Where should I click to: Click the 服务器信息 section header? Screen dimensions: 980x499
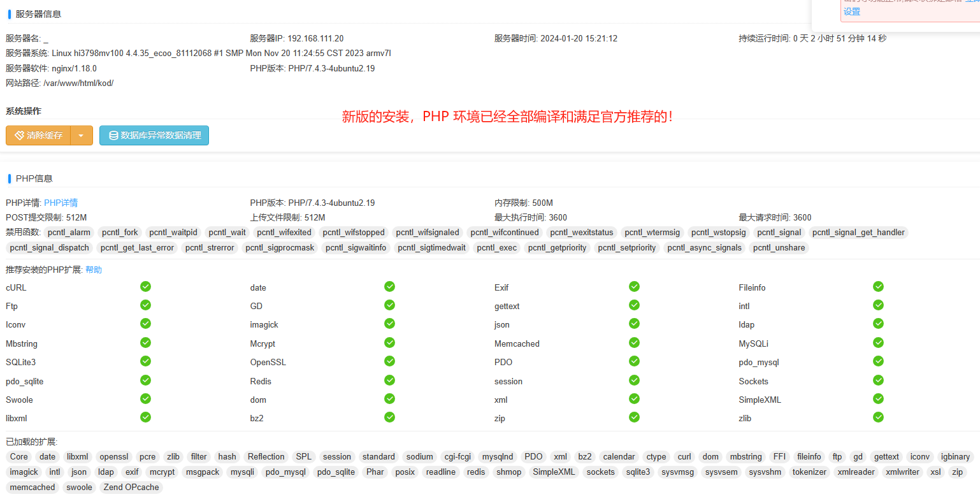click(38, 14)
